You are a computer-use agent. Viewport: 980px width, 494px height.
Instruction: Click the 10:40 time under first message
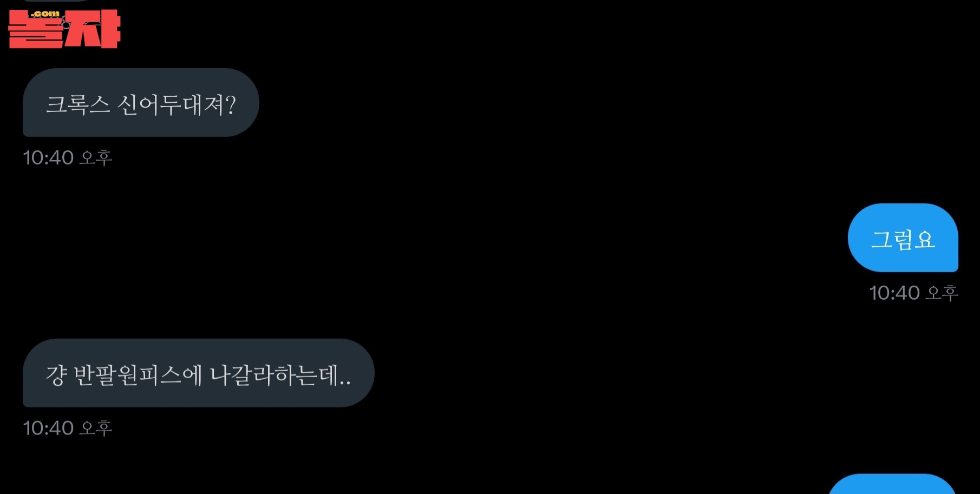pos(48,157)
